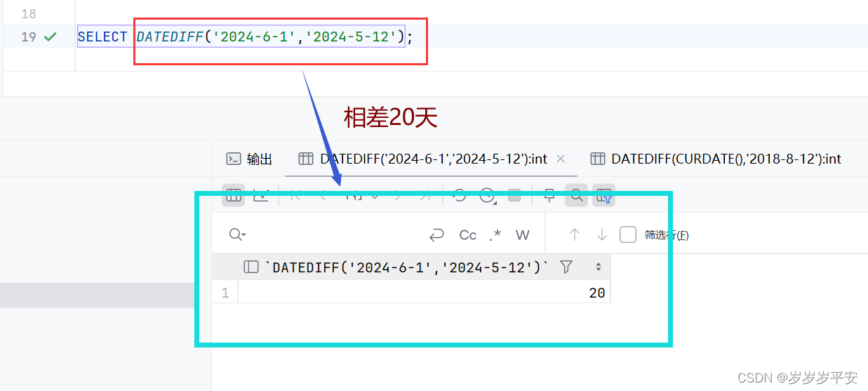Click the green checkmark on line 19
This screenshot has width=868, height=391.
(50, 37)
